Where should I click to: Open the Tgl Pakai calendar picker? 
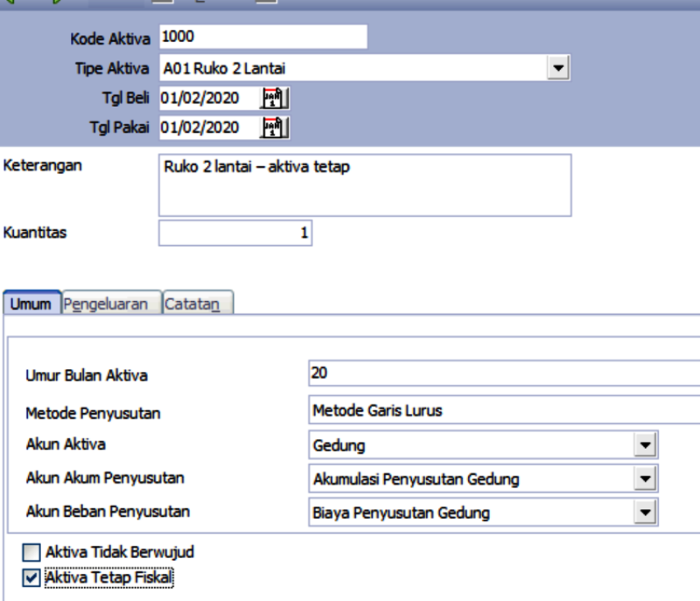click(x=275, y=128)
